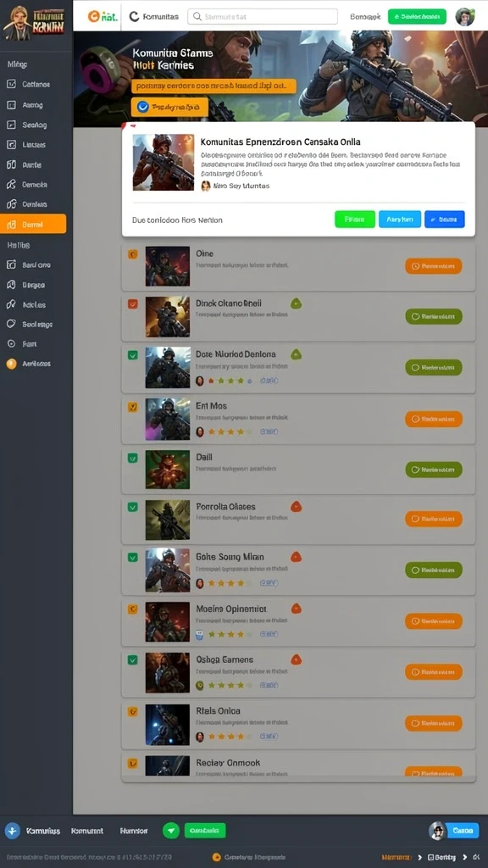Viewport: 488px width, 868px height.
Task: Click the dark blue button in the featured card
Action: 444,220
